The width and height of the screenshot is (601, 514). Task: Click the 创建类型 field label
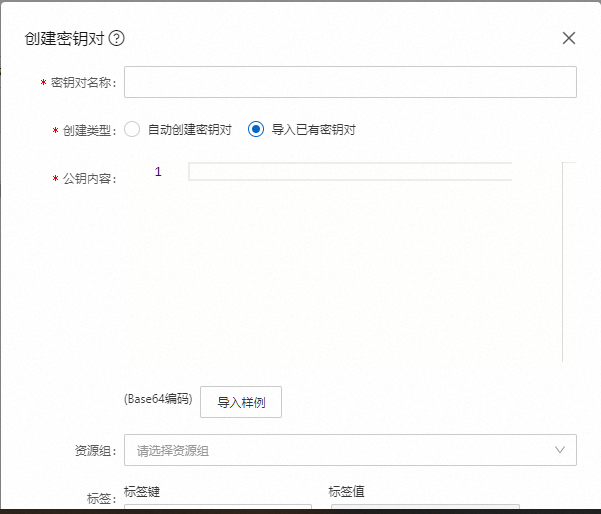pyautogui.click(x=89, y=131)
